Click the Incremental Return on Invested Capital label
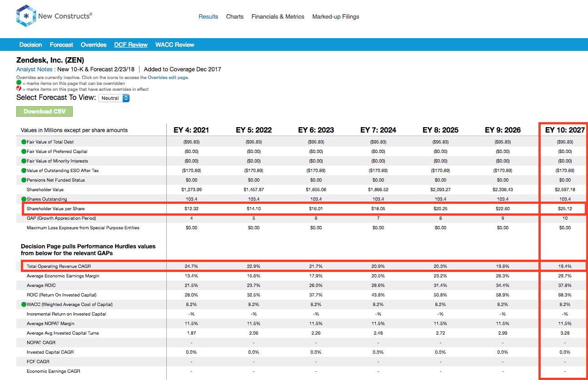The height and width of the screenshot is (380, 588). tap(66, 314)
